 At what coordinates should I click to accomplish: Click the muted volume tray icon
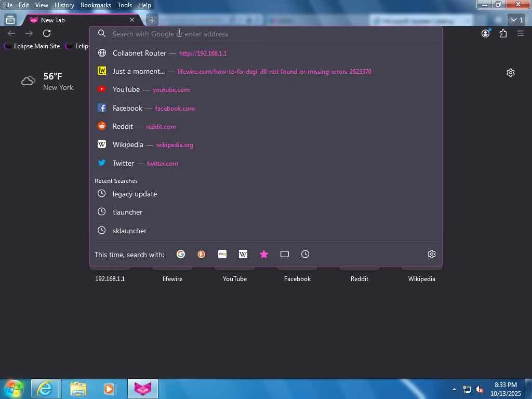coord(480,390)
